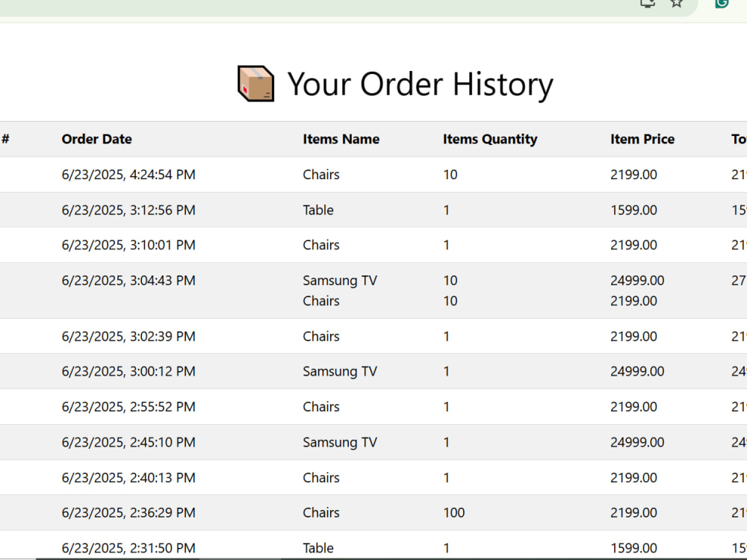
Task: Click the Items Quantity column header
Action: pyautogui.click(x=490, y=139)
